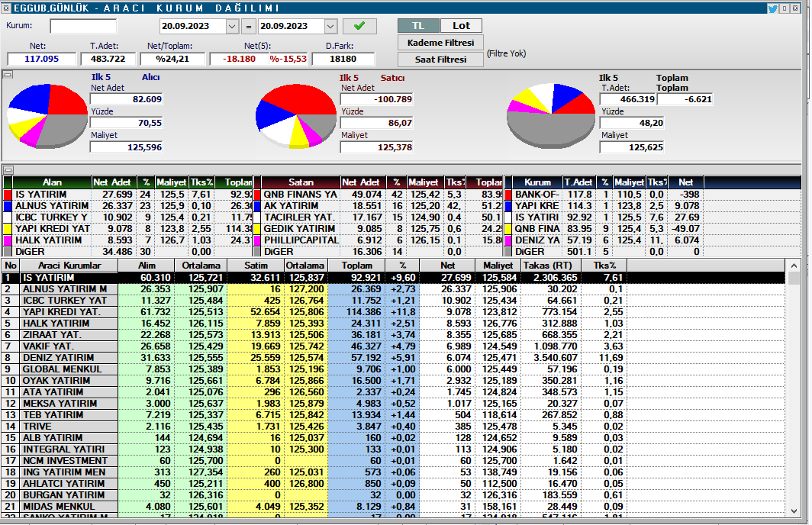Select the NCM INVESTMENT row
This screenshot has width=812, height=525.
coord(393,460)
